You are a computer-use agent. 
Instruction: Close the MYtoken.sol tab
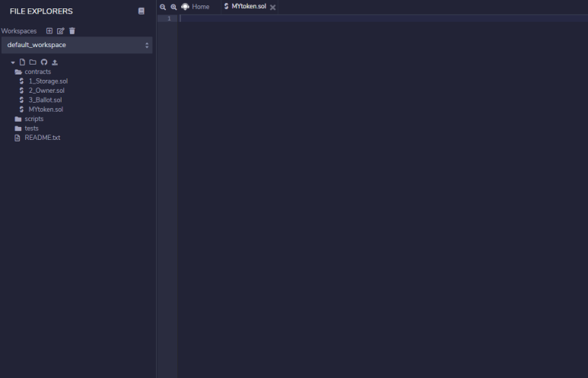pos(272,7)
